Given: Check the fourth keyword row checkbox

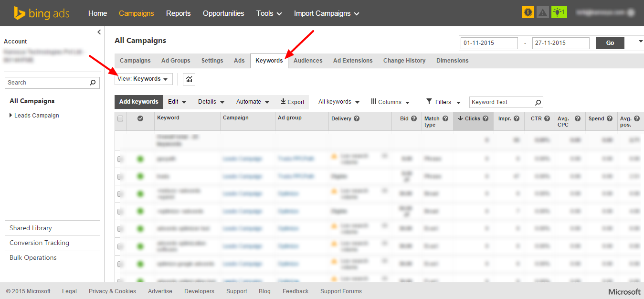Looking at the screenshot, I should pyautogui.click(x=120, y=212).
